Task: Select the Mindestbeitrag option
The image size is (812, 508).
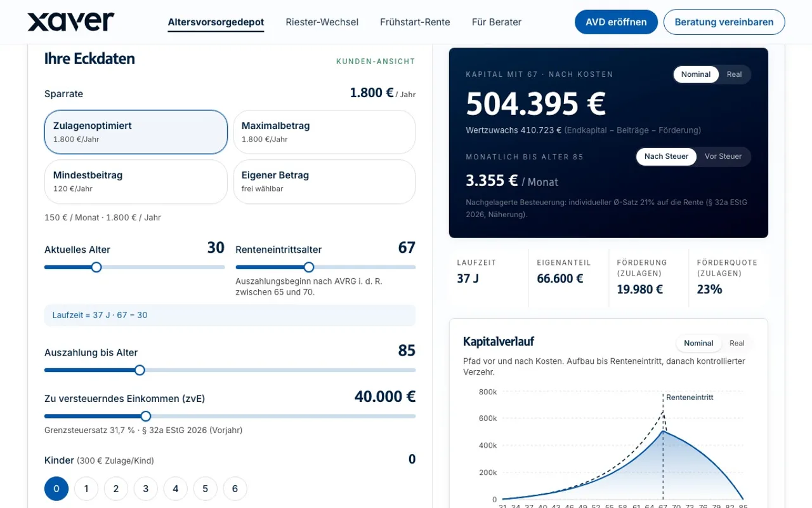Action: 136,182
